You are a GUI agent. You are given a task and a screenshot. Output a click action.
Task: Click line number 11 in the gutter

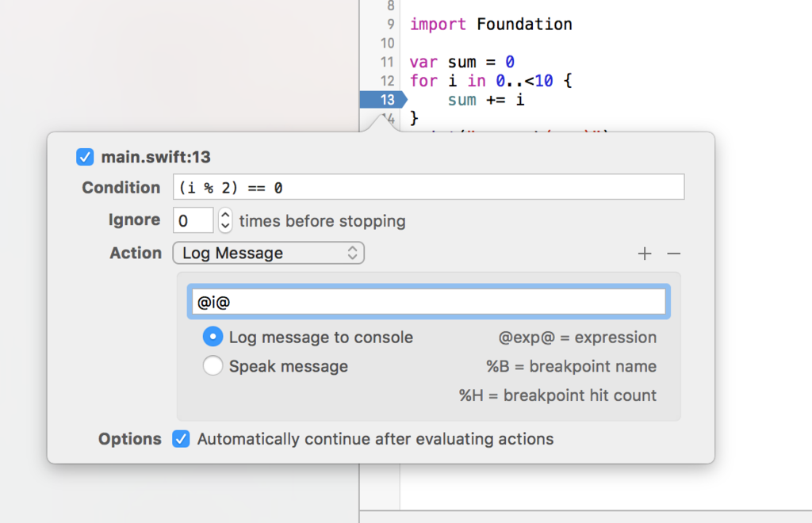pos(387,62)
